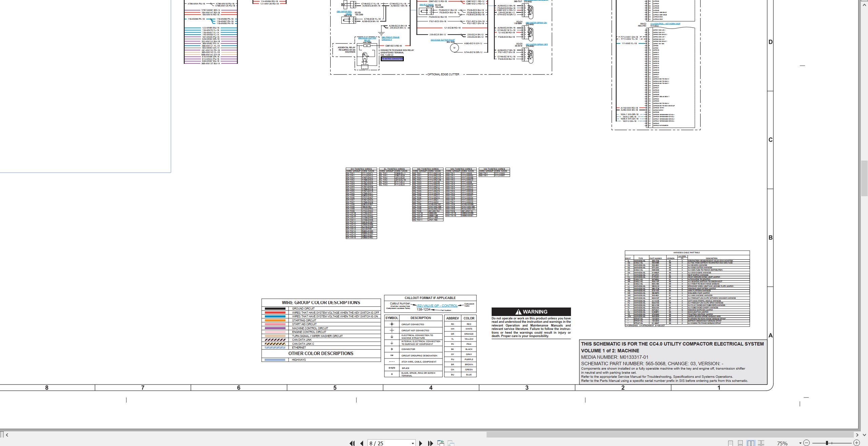Open the (52) VALVE GP - CONTROL callout link
Screen dimensions: 868x446
click(437, 305)
